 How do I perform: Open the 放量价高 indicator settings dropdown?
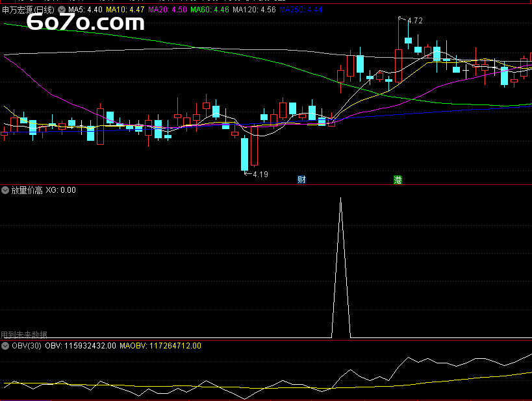pos(5,190)
